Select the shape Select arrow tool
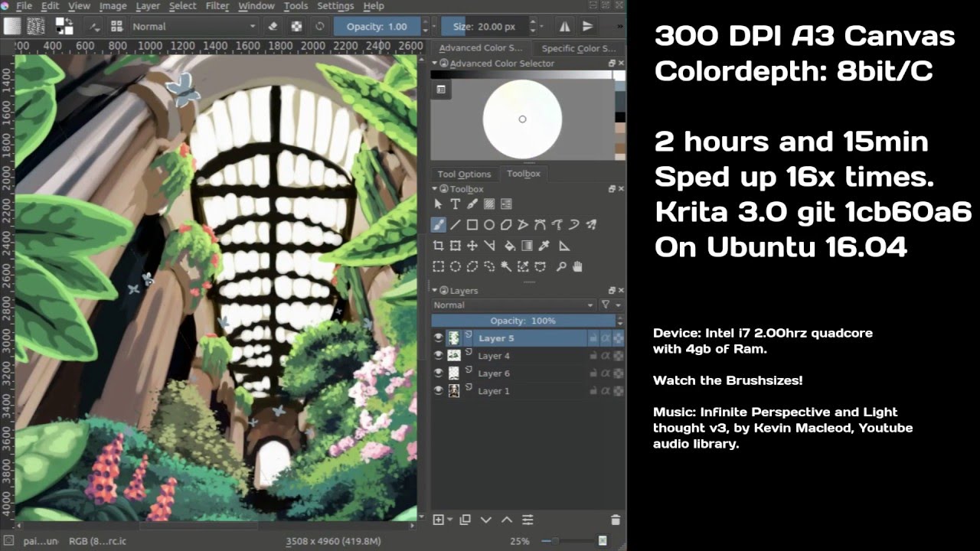Screen dimensions: 980x551 [438, 204]
